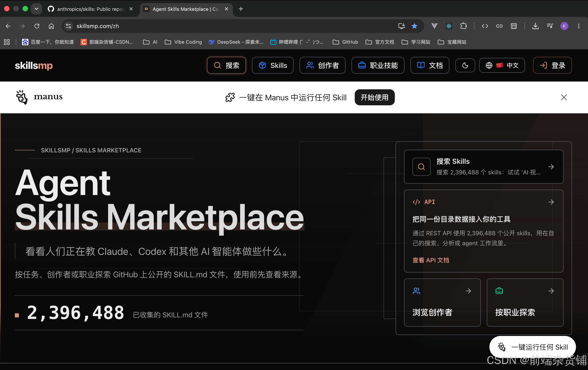The height and width of the screenshot is (370, 588).
Task: Expand the 官方文档 bookmarks folder
Action: pos(380,42)
